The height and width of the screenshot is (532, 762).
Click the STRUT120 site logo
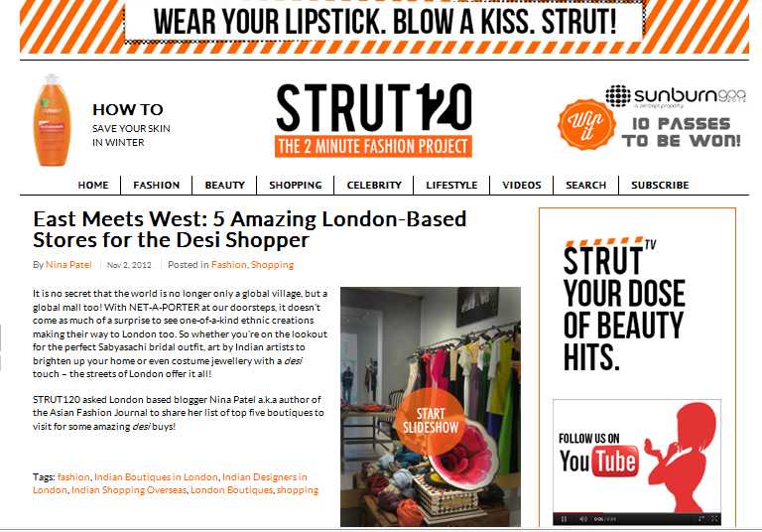pyautogui.click(x=373, y=120)
